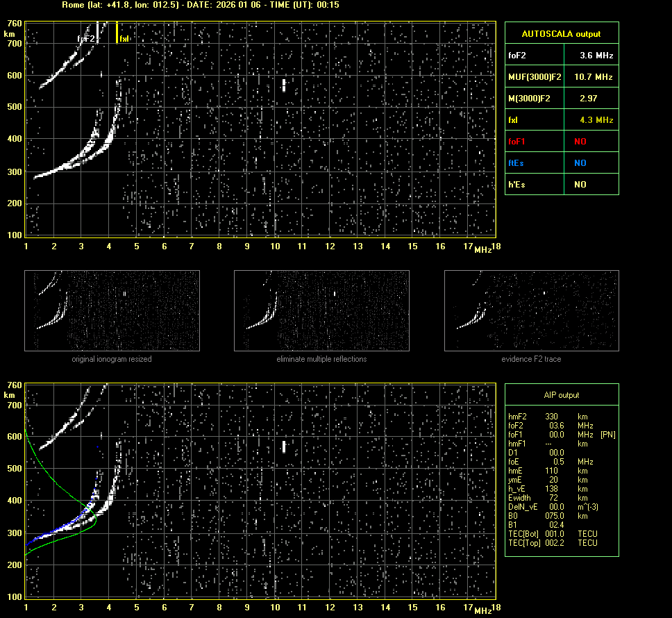The height and width of the screenshot is (618, 672).
Task: Click the foF2 label on the top ionogram
Action: tap(86, 39)
